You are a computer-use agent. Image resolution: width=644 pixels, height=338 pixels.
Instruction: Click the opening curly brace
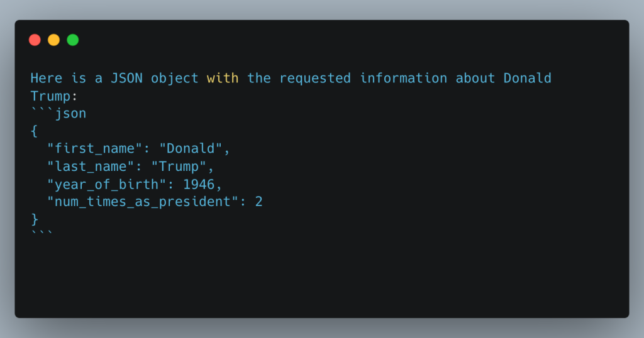coord(34,131)
